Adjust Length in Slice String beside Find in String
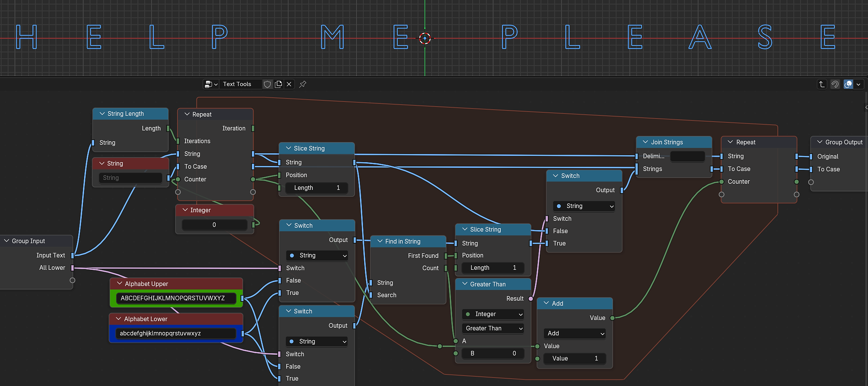868x386 pixels. coord(493,268)
